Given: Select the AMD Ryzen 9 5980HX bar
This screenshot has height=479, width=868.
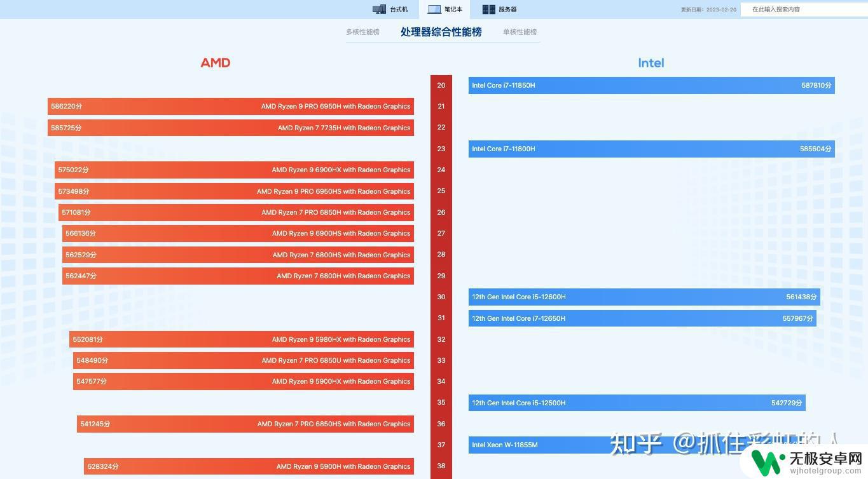Looking at the screenshot, I should click(x=242, y=339).
